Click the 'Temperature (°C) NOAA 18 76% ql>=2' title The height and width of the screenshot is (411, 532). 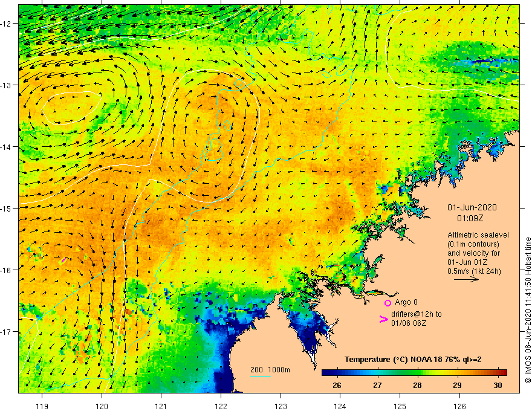[x=413, y=360]
